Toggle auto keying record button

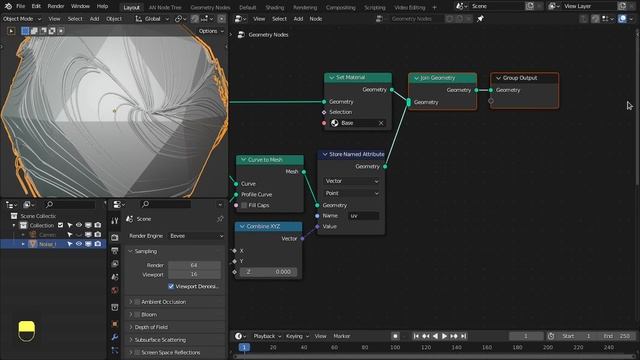395,336
